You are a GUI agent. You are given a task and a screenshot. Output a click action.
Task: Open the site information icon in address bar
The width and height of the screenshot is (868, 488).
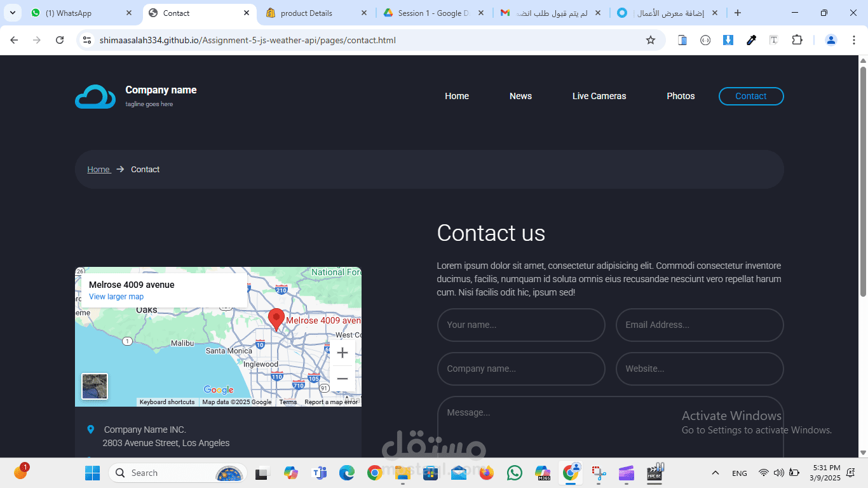tap(88, 40)
